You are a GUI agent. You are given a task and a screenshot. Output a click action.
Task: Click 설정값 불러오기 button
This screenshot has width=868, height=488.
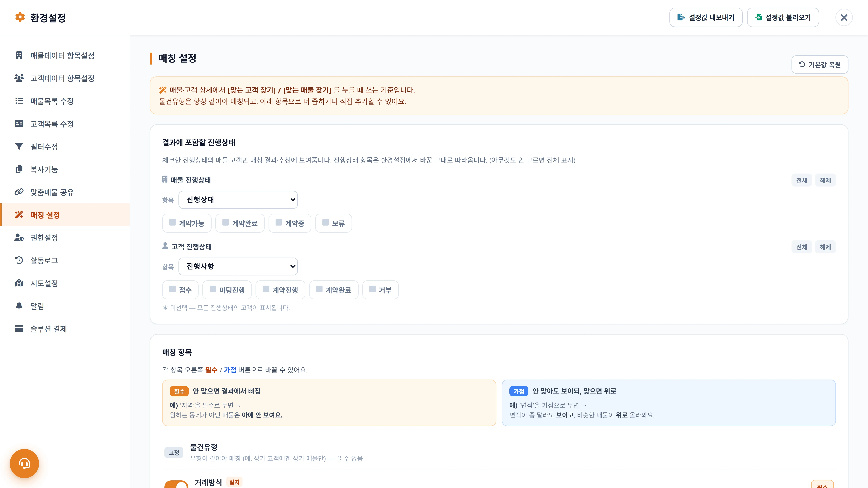(x=783, y=17)
